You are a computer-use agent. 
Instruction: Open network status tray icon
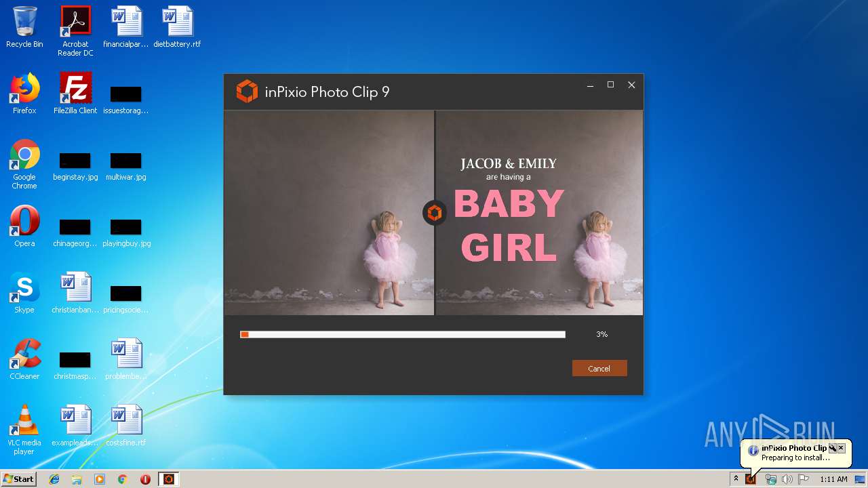[x=771, y=479]
